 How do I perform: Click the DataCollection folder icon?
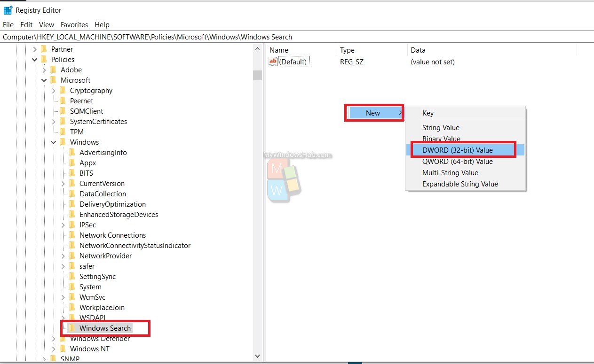(x=72, y=194)
